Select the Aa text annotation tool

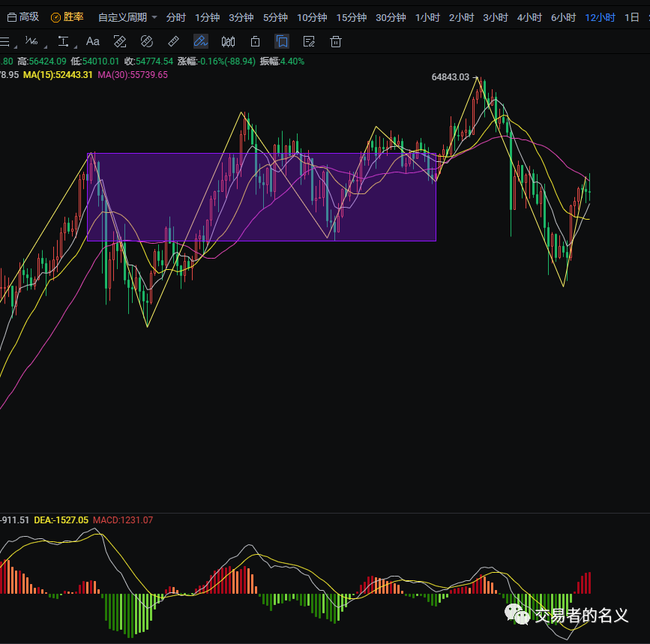click(x=92, y=41)
